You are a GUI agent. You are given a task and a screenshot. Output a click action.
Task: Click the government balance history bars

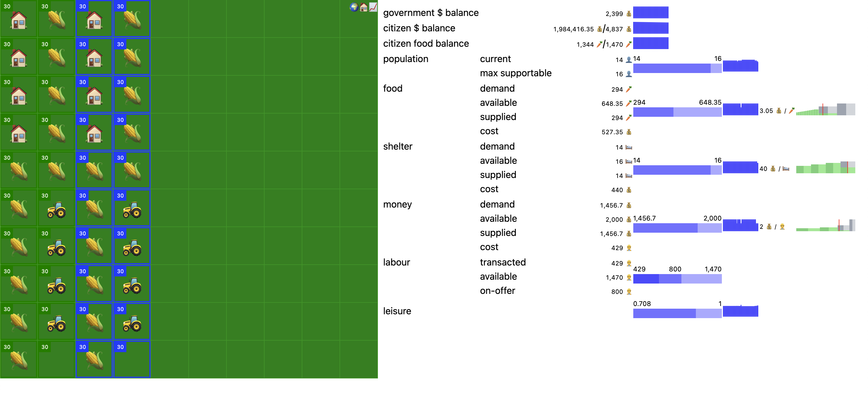(x=651, y=12)
